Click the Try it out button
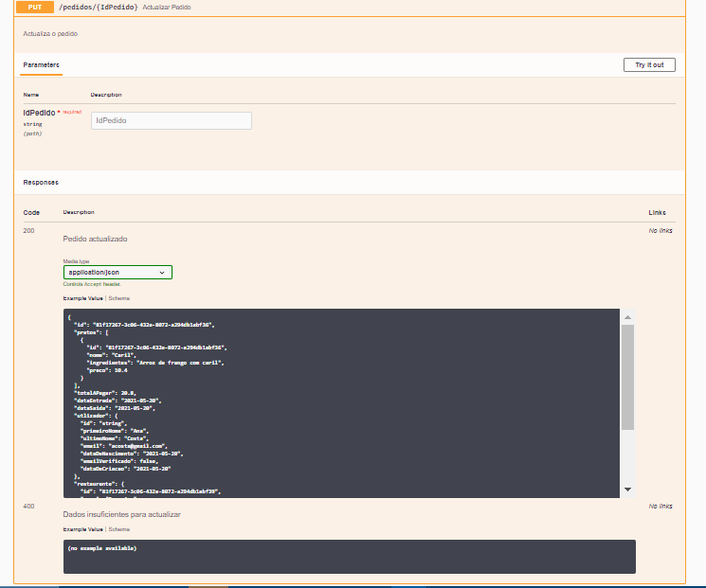Screen dimensions: 706x588 click(x=649, y=64)
